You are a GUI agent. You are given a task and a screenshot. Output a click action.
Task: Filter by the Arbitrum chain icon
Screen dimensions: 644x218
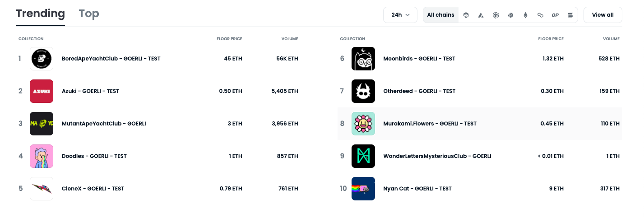466,15
